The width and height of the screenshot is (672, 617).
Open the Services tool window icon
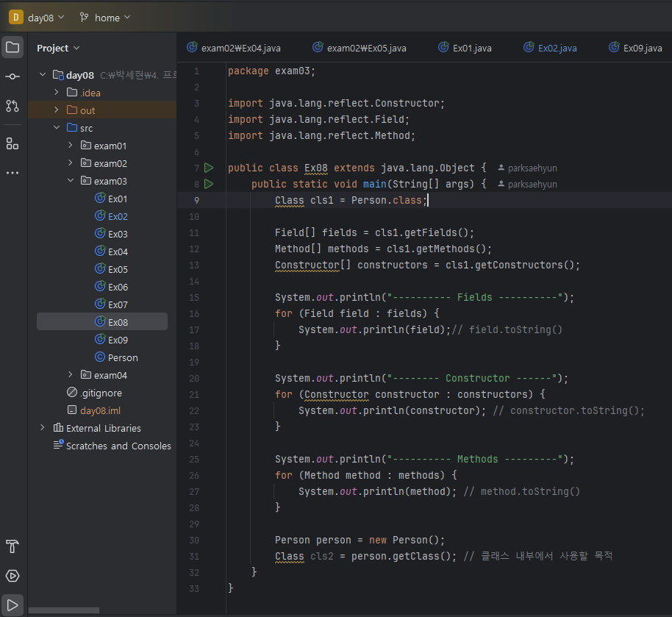click(x=12, y=576)
